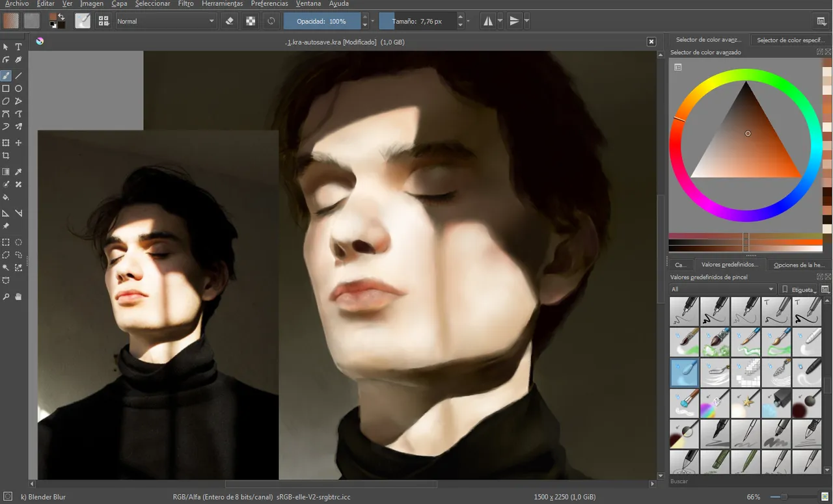833x504 pixels.
Task: Select the Contiguous Selection magic wand tool
Action: pyautogui.click(x=6, y=267)
